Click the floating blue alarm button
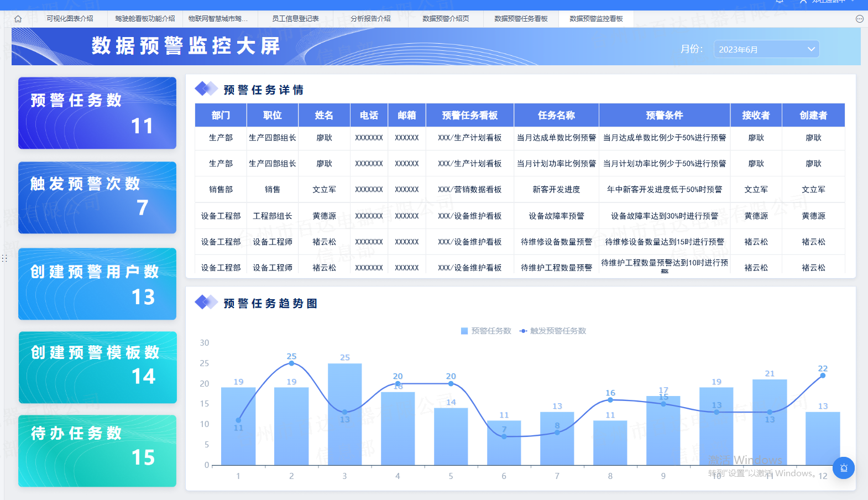The height and width of the screenshot is (500, 868). point(843,468)
